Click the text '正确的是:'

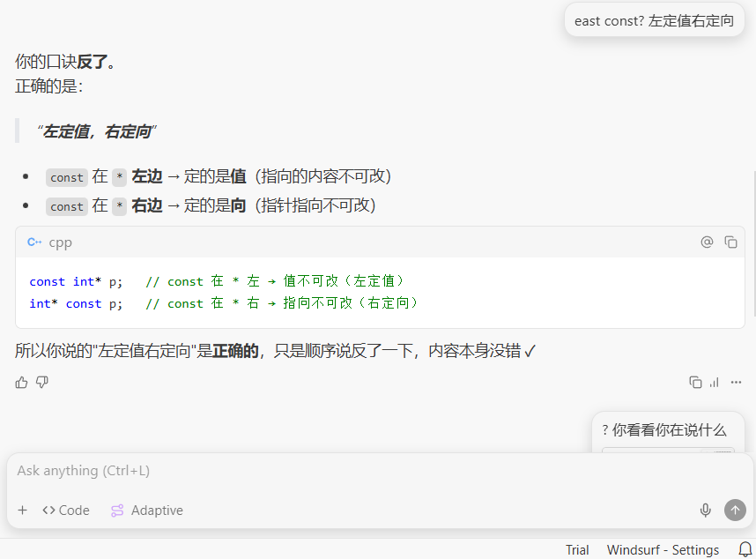click(48, 86)
